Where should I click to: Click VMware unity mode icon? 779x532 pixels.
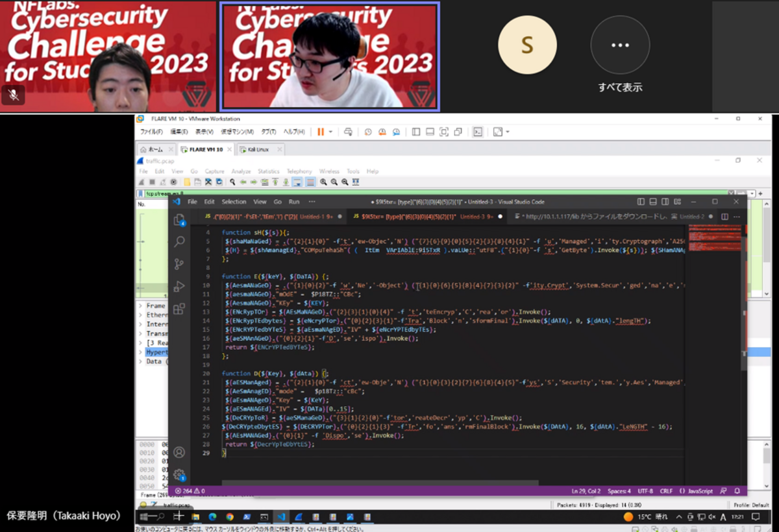click(x=458, y=132)
